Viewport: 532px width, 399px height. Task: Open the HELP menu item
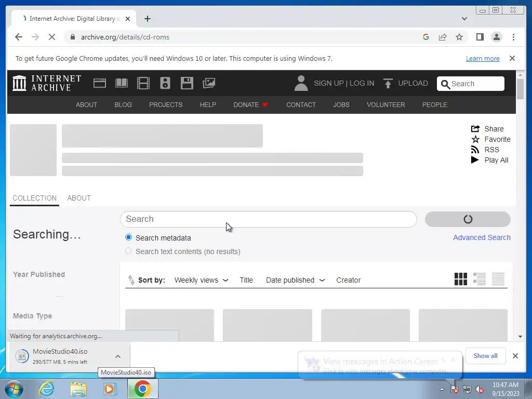click(208, 105)
